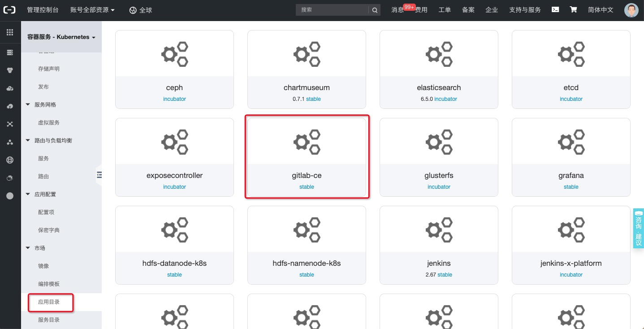Click the jenkins-x-platform chart gears icon
644x329 pixels.
click(571, 230)
